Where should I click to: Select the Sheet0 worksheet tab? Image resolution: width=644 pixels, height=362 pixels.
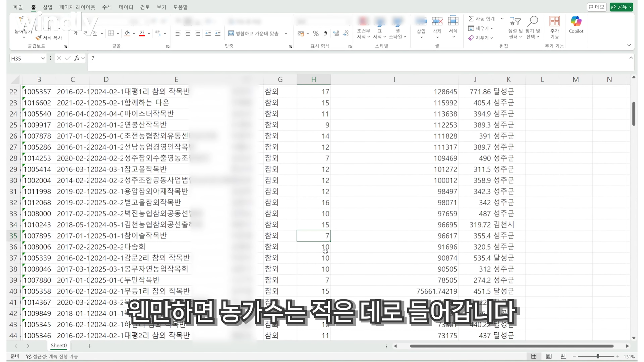(59, 346)
